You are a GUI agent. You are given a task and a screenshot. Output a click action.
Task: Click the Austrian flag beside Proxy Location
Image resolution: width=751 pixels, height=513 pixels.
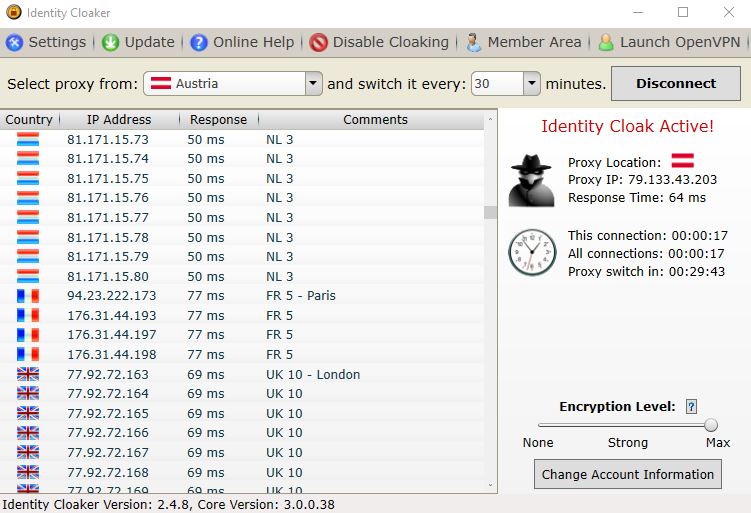coord(683,161)
